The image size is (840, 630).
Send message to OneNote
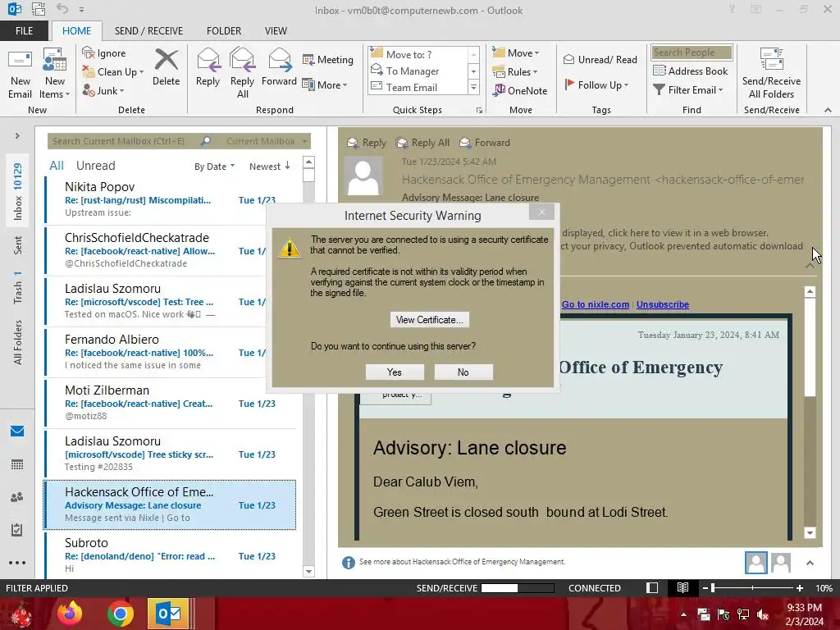[x=520, y=90]
